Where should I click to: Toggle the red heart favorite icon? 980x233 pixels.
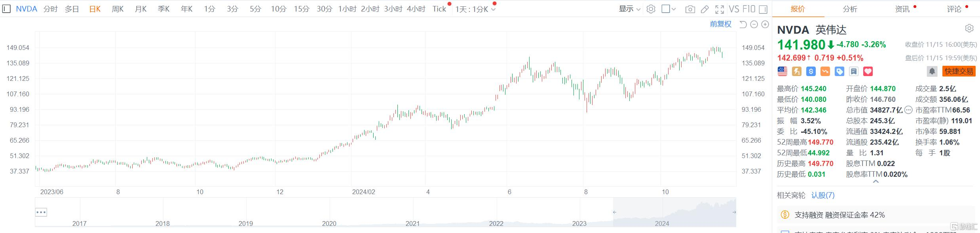click(868, 71)
